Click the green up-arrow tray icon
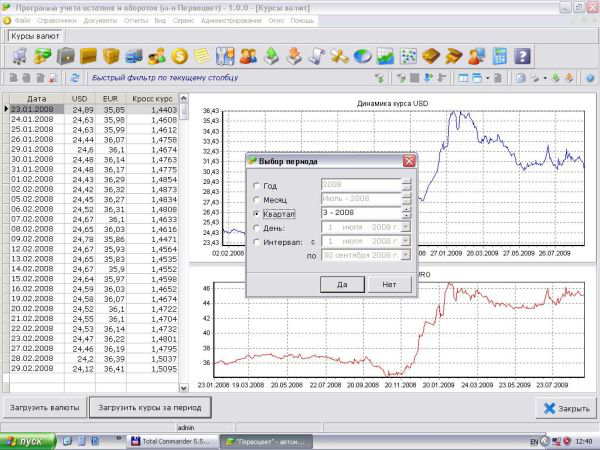Viewport: 600px width, 450px height. pos(271,56)
